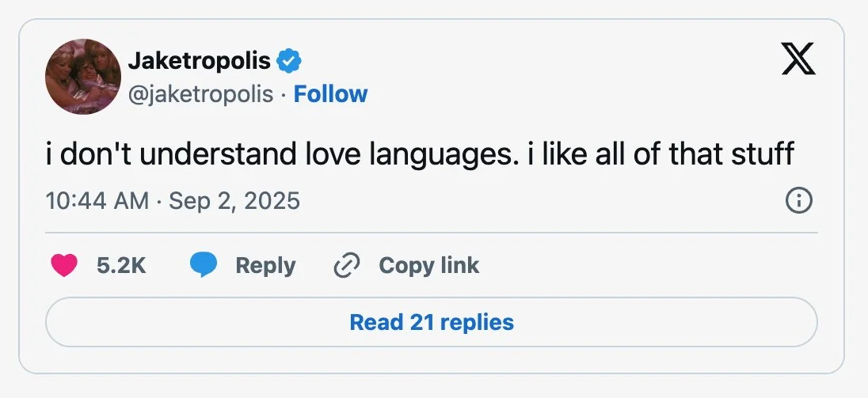
Task: Click the text 'i like all of that stuff'
Action: pyautogui.click(x=661, y=154)
